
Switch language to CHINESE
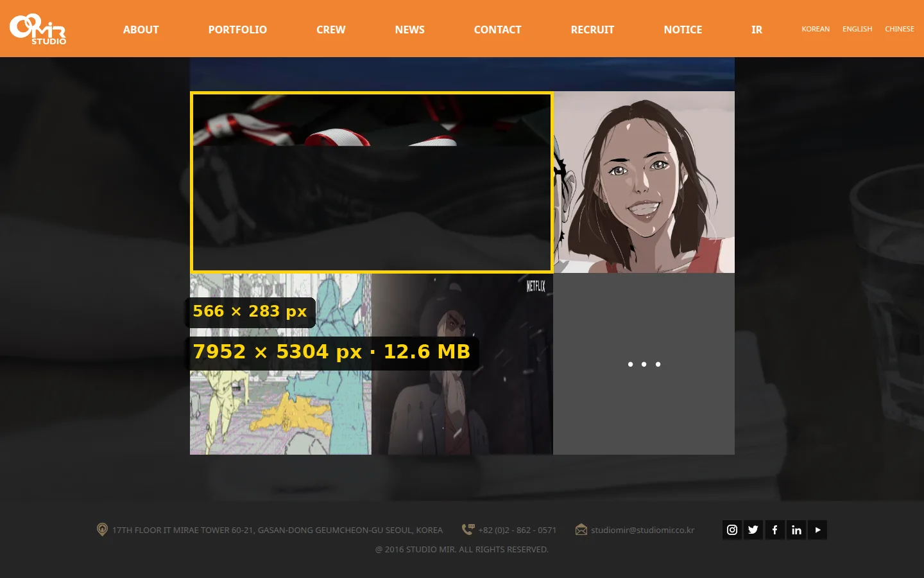(900, 29)
